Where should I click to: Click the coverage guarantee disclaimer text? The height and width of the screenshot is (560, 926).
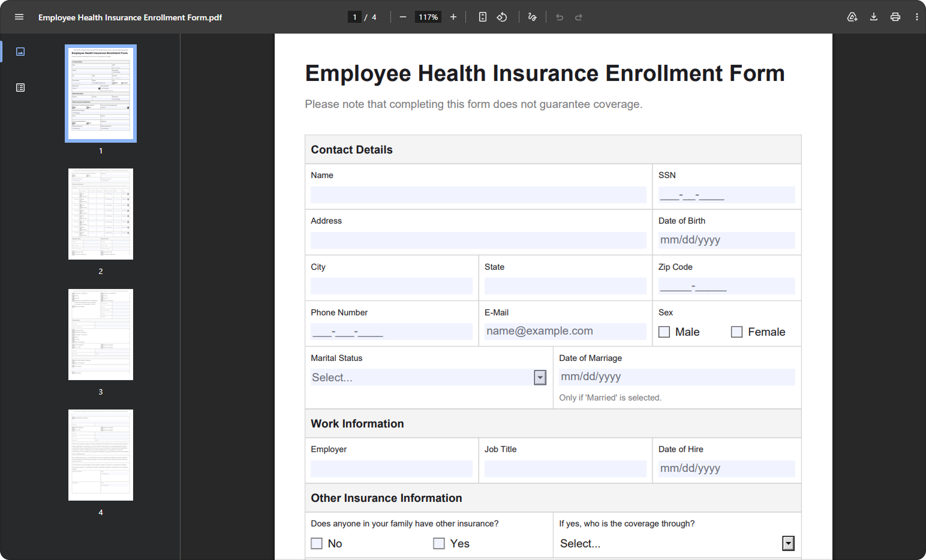474,104
